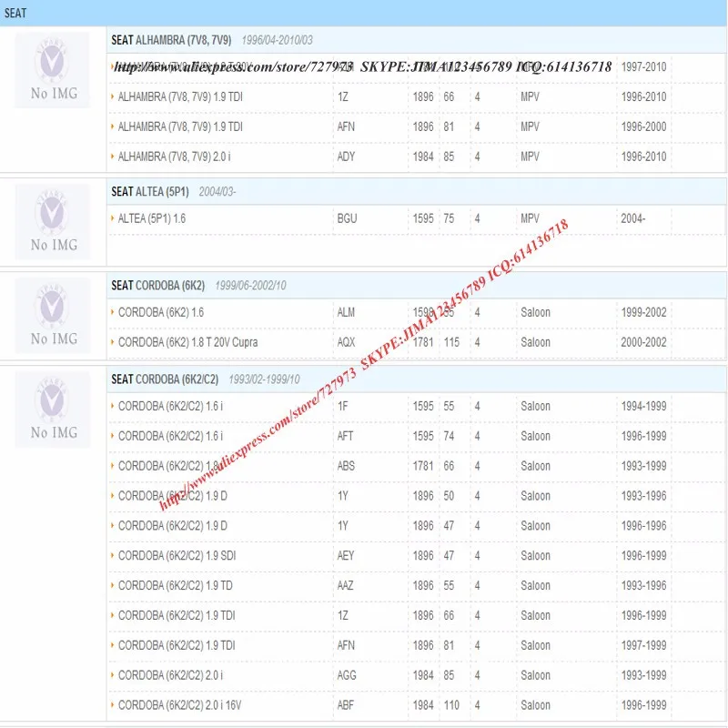Click the arrow icon in the CORDOBA 1.9 TDI AFN row
The height and width of the screenshot is (728, 728).
112,645
